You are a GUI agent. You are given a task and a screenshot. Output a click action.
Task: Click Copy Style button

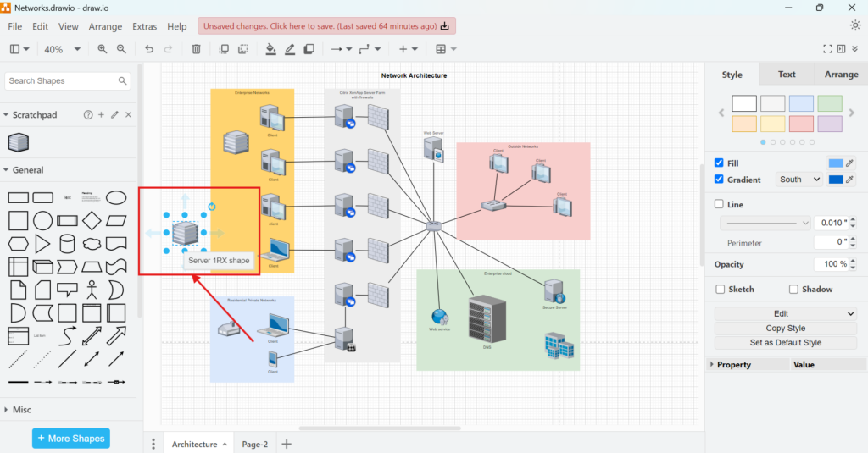(785, 329)
